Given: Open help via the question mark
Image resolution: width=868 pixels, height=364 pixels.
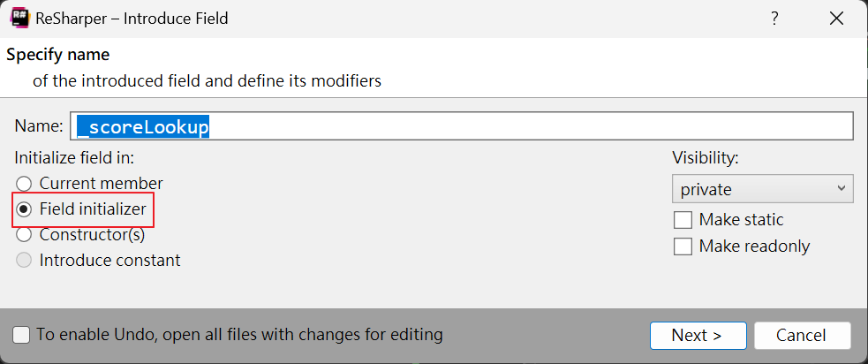Looking at the screenshot, I should point(775,19).
